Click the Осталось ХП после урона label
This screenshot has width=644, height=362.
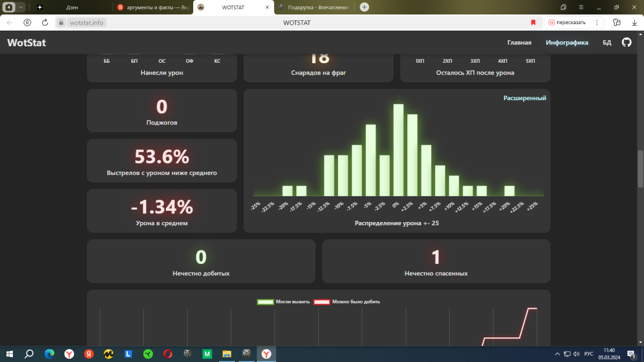pyautogui.click(x=475, y=72)
